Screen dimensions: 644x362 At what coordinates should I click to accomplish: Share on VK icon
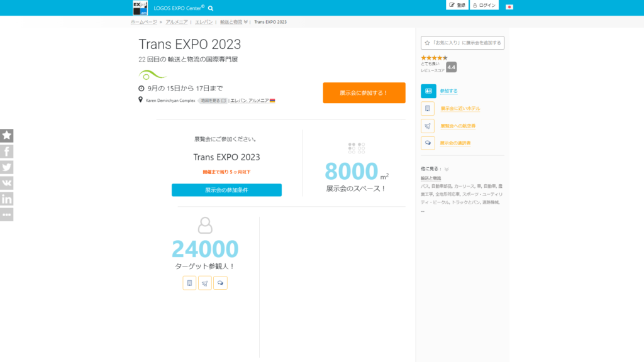click(6, 183)
